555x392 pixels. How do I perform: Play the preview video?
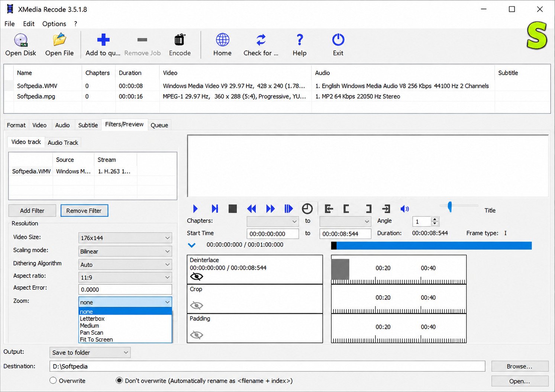coord(195,209)
